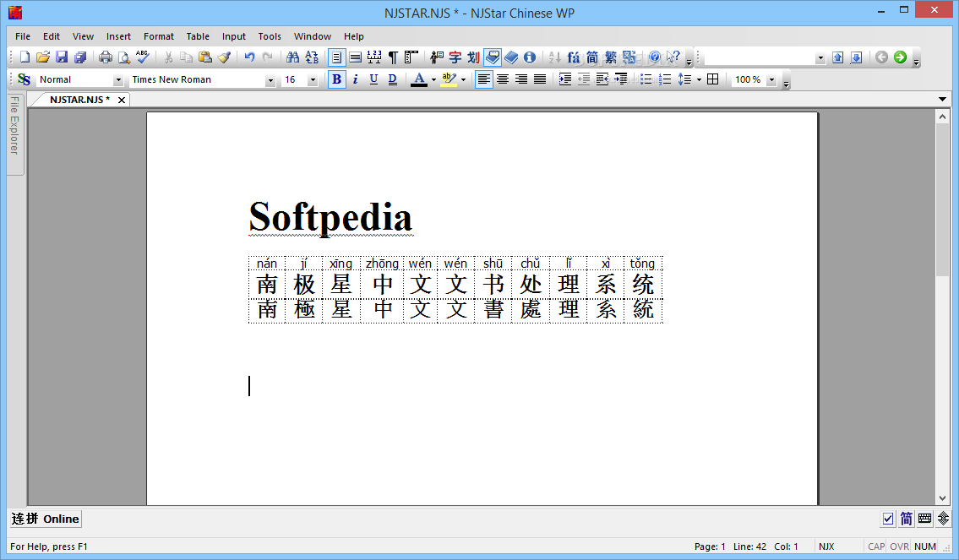Image resolution: width=959 pixels, height=560 pixels.
Task: Toggle the status bar checkbox icon
Action: click(888, 519)
